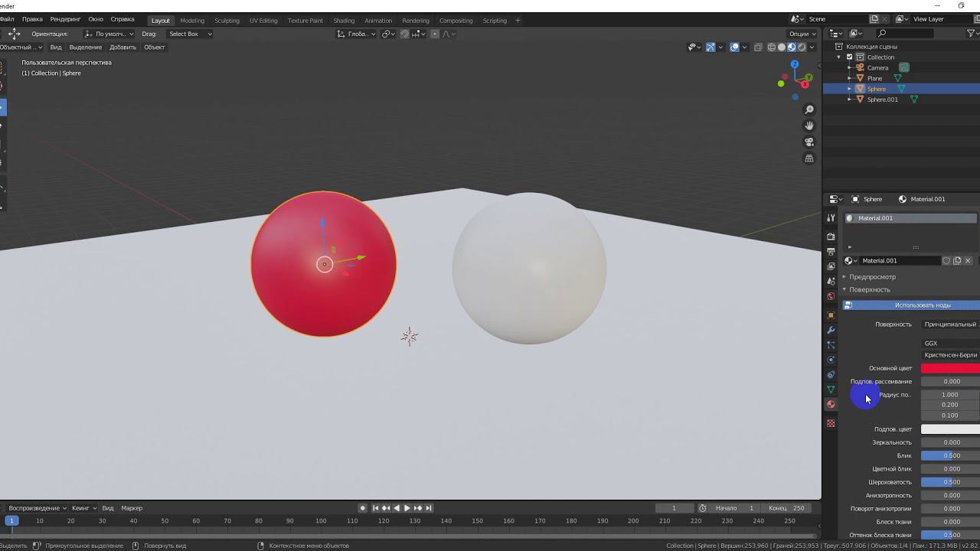Toggle proportional editing in the header
This screenshot has height=551, width=980.
coord(435,34)
